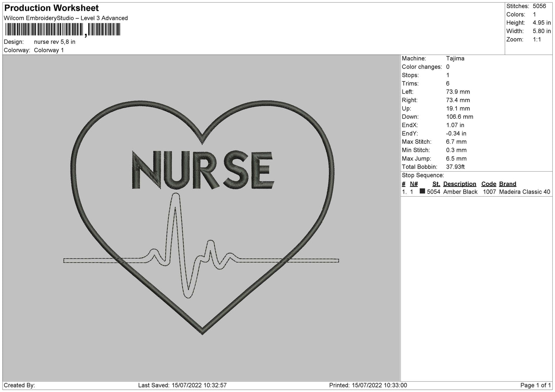The width and height of the screenshot is (555, 392).
Task: Click the Width value 5.80 in
Action: 542,31
